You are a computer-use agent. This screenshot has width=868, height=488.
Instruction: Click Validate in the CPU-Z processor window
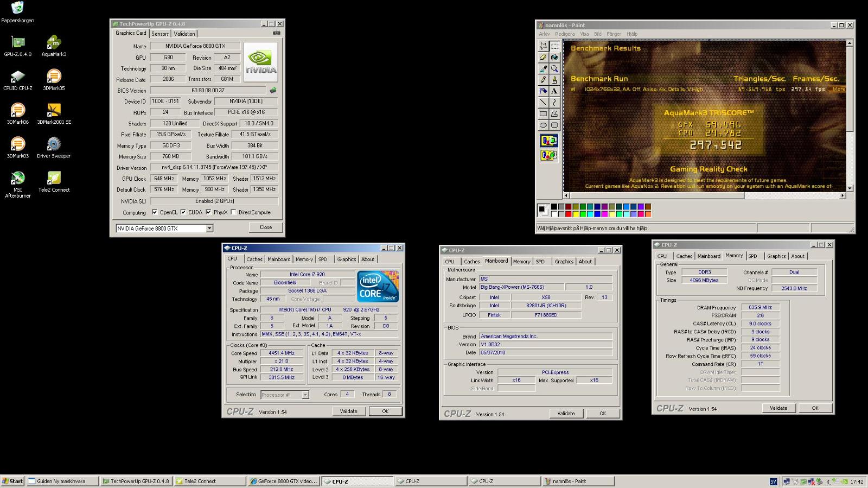[x=349, y=411]
